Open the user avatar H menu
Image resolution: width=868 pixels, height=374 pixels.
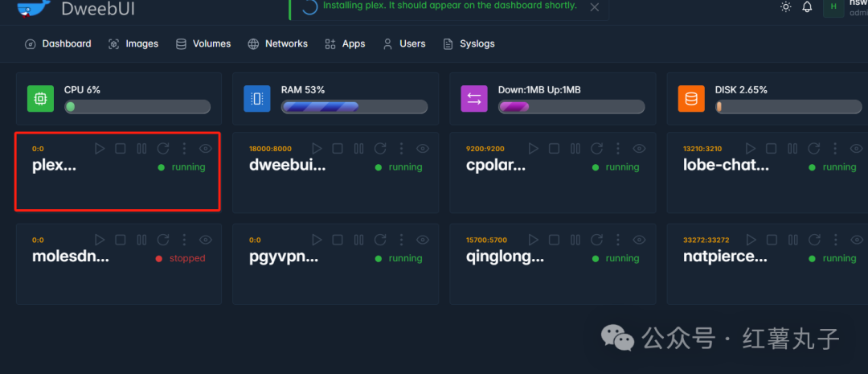tap(833, 6)
